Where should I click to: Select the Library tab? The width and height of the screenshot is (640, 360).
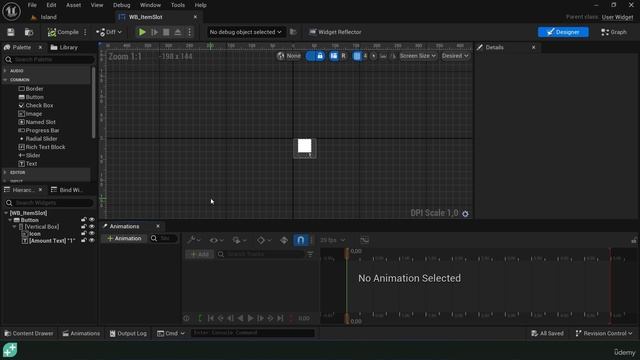pos(64,47)
